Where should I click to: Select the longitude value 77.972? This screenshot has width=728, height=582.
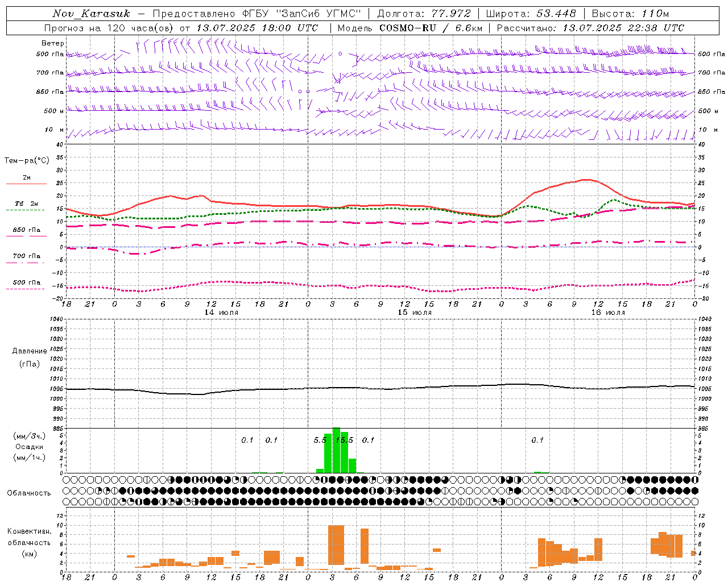451,14
